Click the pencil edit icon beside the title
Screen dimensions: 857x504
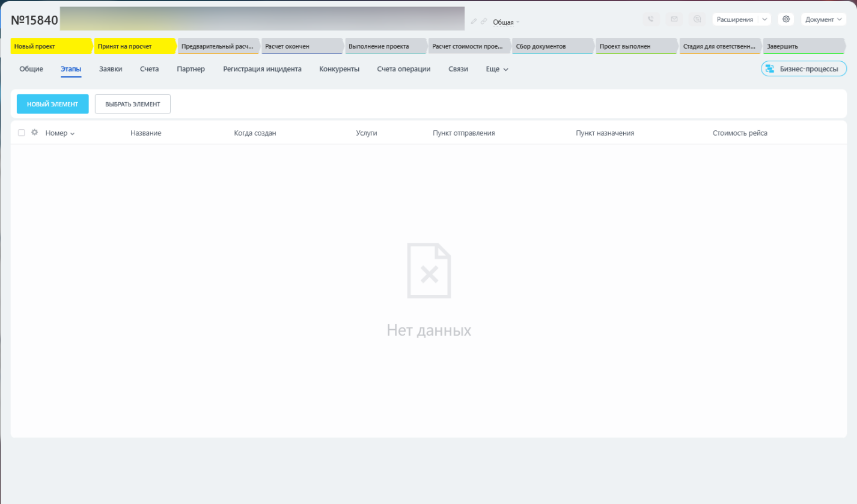(474, 21)
